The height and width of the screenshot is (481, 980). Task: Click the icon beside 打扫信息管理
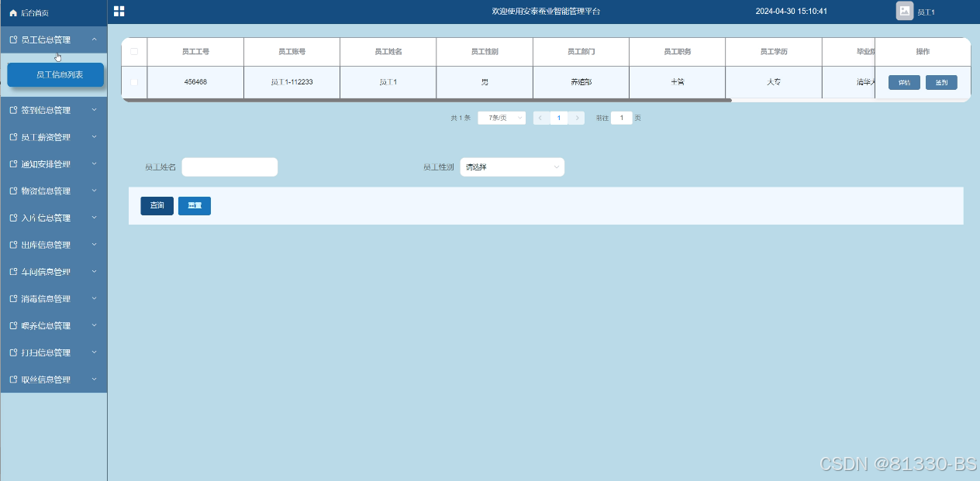[x=13, y=352]
